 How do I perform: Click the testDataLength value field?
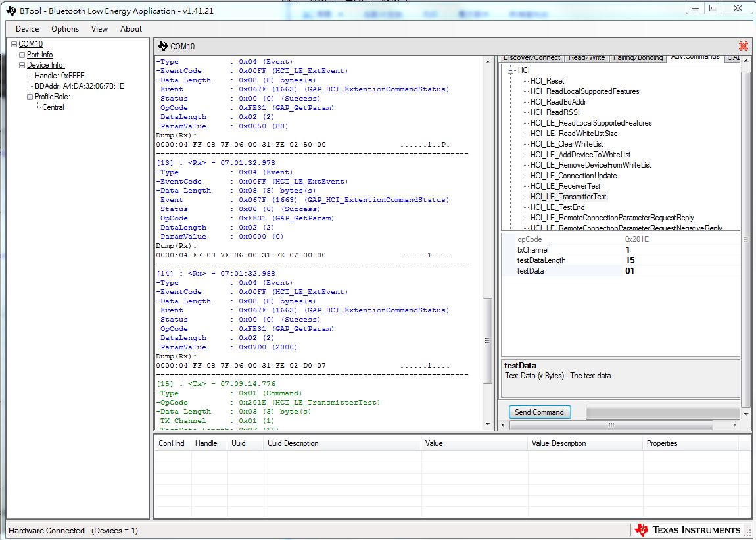tap(681, 260)
